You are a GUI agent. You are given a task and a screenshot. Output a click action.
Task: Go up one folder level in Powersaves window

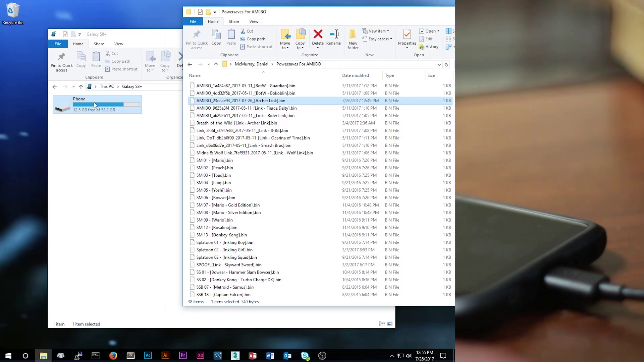point(216,64)
